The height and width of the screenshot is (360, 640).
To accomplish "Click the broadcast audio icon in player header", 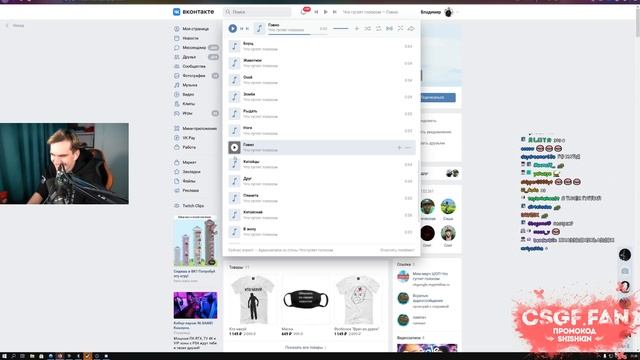I will pos(389,29).
